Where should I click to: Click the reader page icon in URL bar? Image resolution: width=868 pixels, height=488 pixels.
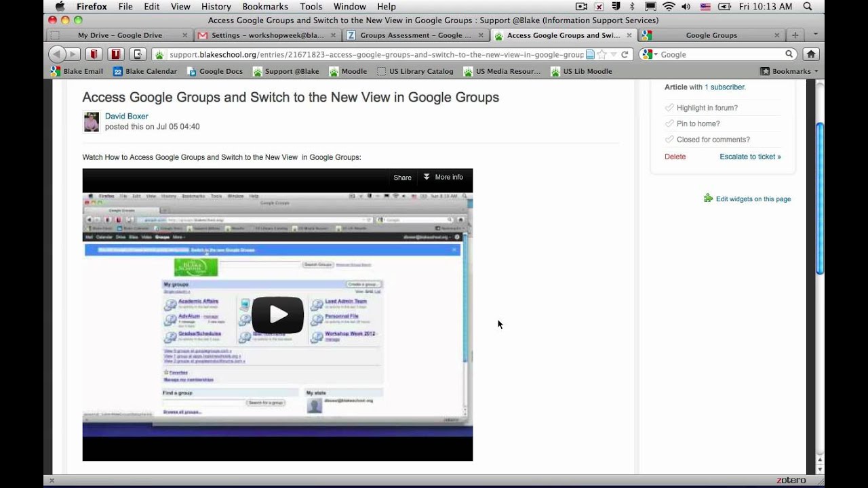tap(590, 54)
